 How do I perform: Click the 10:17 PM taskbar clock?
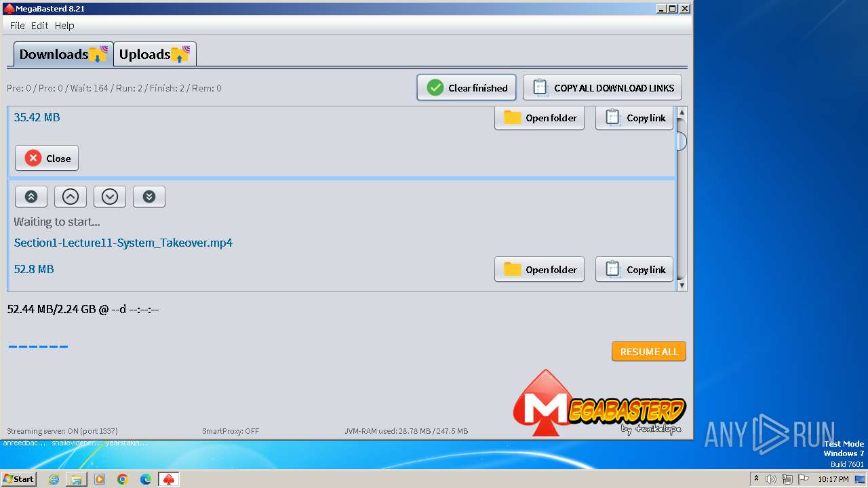tap(833, 479)
